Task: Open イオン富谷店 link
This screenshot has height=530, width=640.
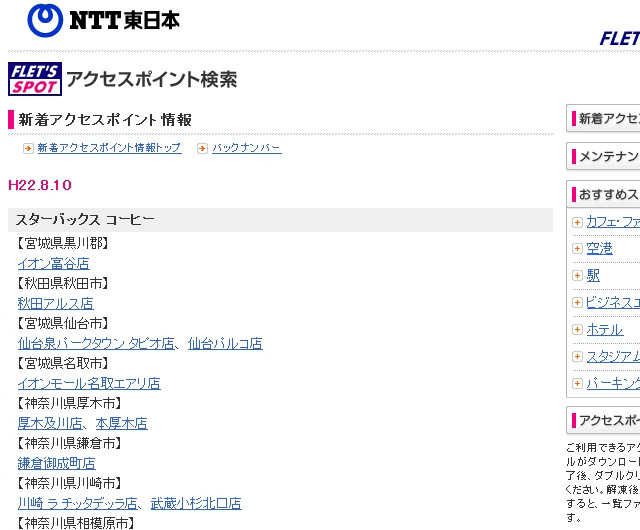Action: click(53, 263)
